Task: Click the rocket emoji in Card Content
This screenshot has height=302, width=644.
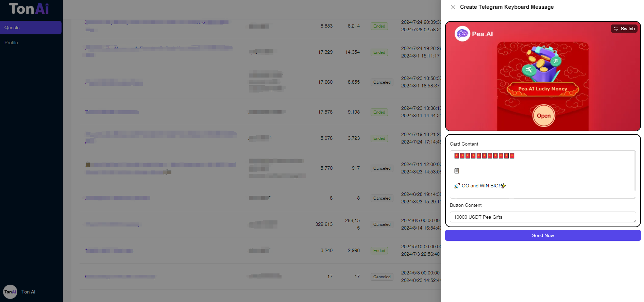Action: (x=457, y=186)
